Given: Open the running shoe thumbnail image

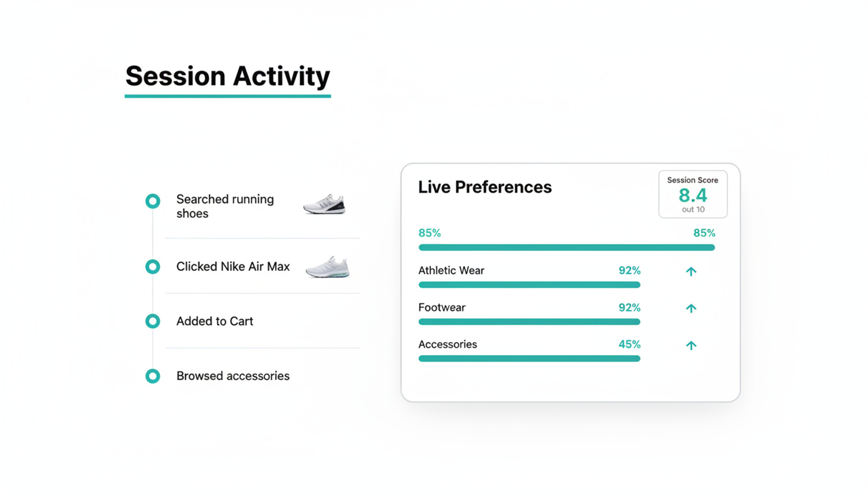Looking at the screenshot, I should 324,204.
